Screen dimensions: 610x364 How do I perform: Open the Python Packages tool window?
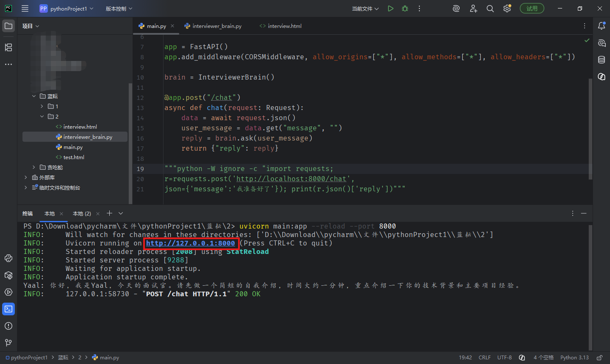8,275
